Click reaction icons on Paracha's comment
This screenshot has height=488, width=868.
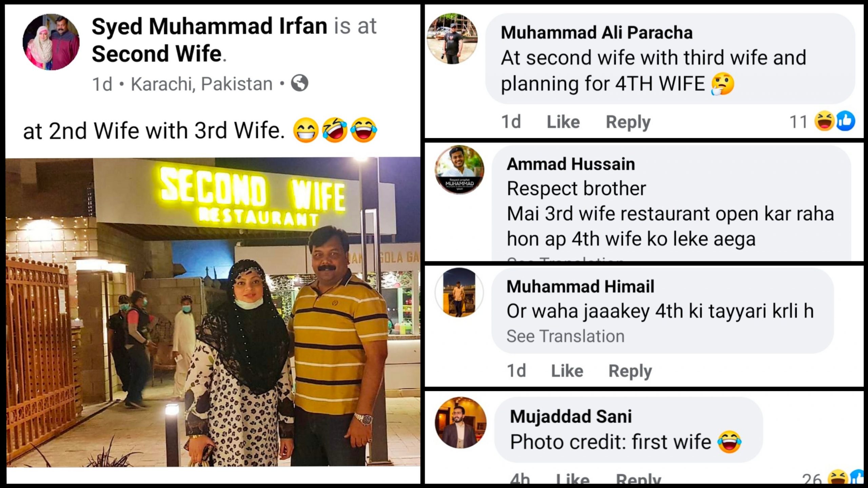835,121
